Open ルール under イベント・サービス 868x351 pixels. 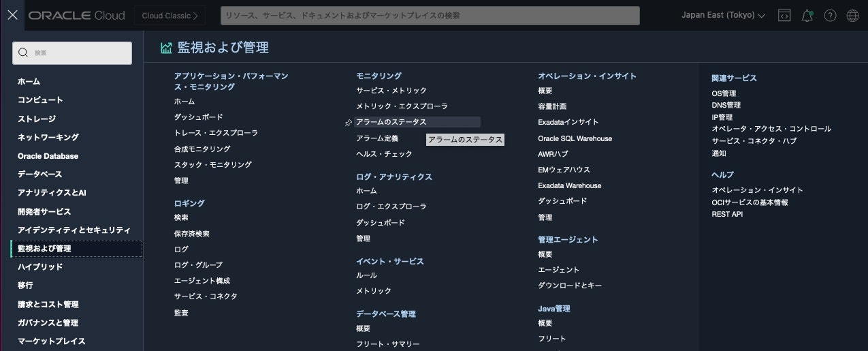coord(366,275)
